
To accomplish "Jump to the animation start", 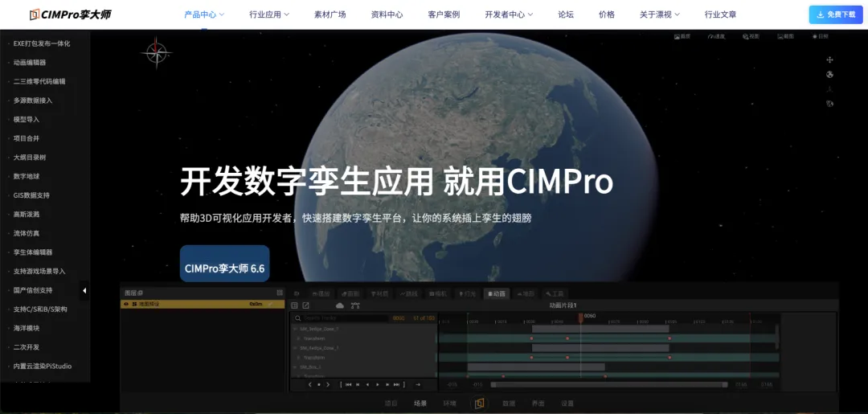I will point(348,385).
